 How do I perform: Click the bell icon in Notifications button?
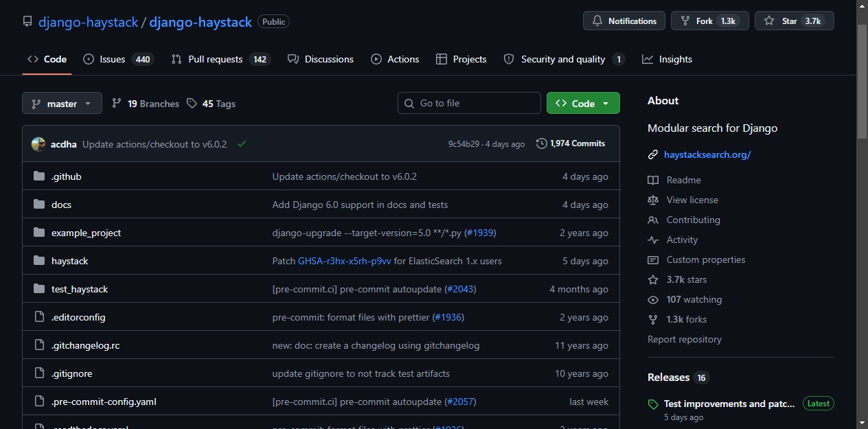coord(597,21)
